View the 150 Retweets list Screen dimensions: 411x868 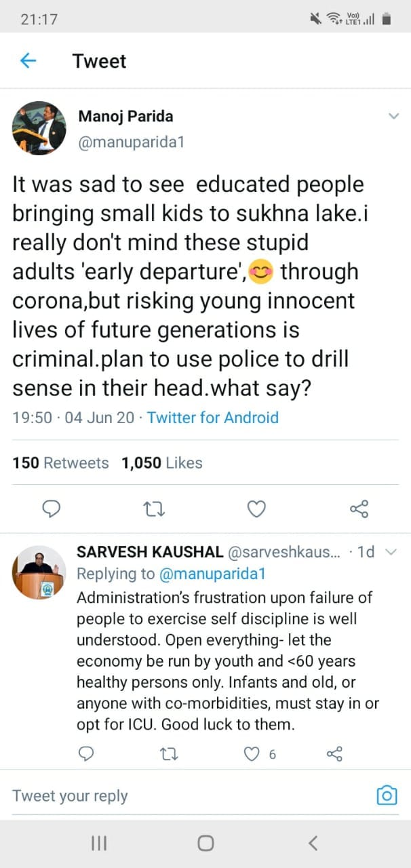tap(60, 462)
